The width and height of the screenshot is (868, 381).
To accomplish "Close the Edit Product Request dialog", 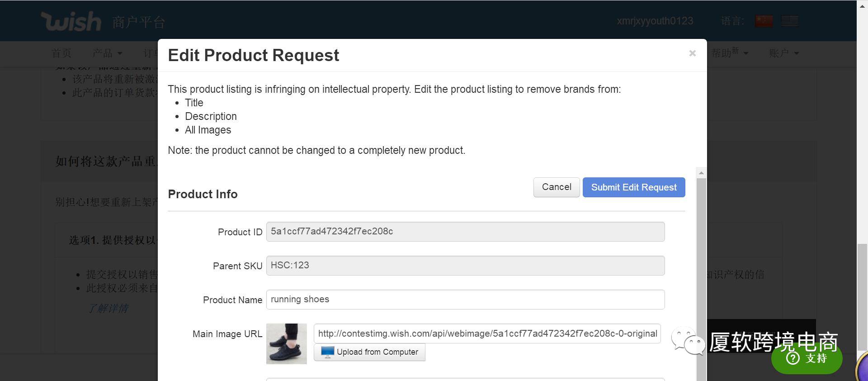I will pos(692,53).
